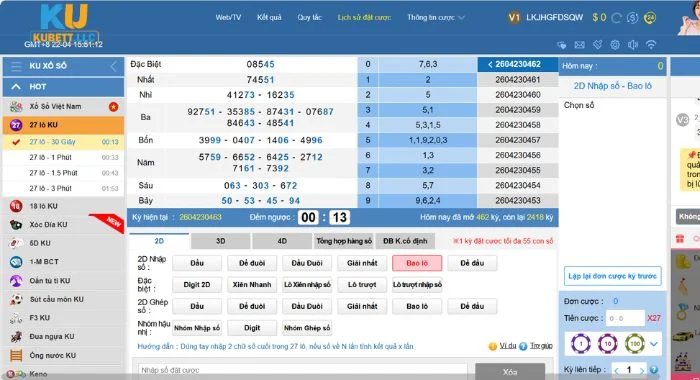Select draw 2604230462 in results list
This screenshot has width=700, height=380.
coord(517,64)
